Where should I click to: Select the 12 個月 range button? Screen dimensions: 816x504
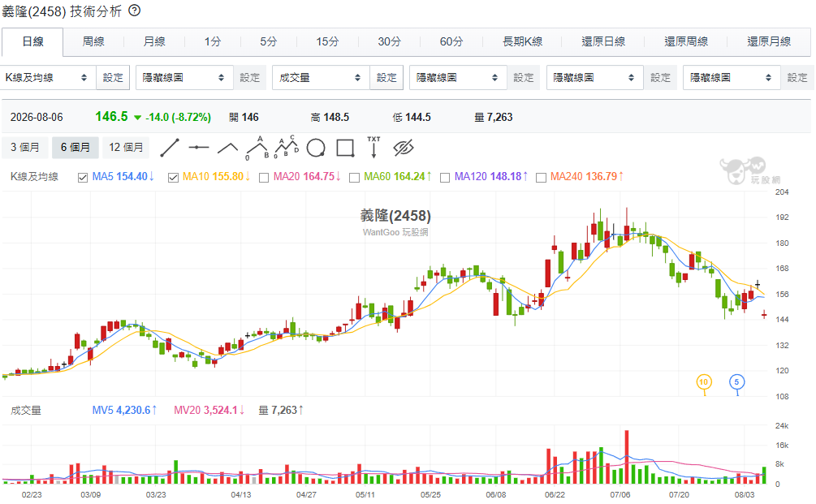(126, 147)
